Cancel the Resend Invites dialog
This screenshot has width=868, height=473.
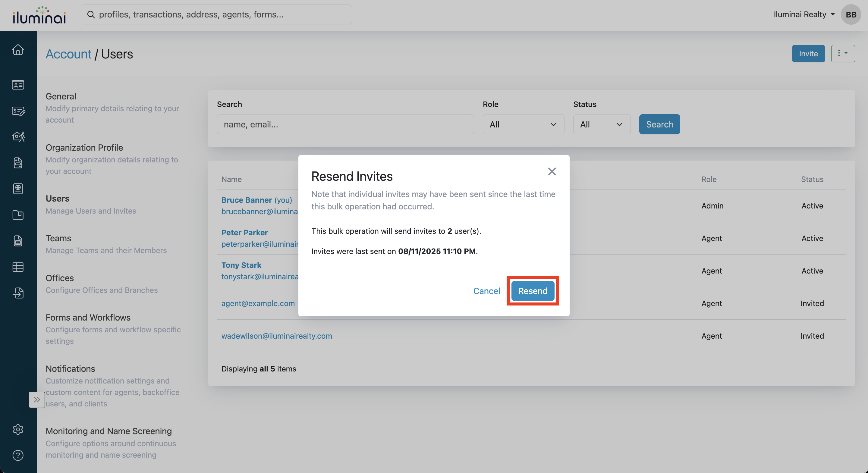pyautogui.click(x=486, y=291)
